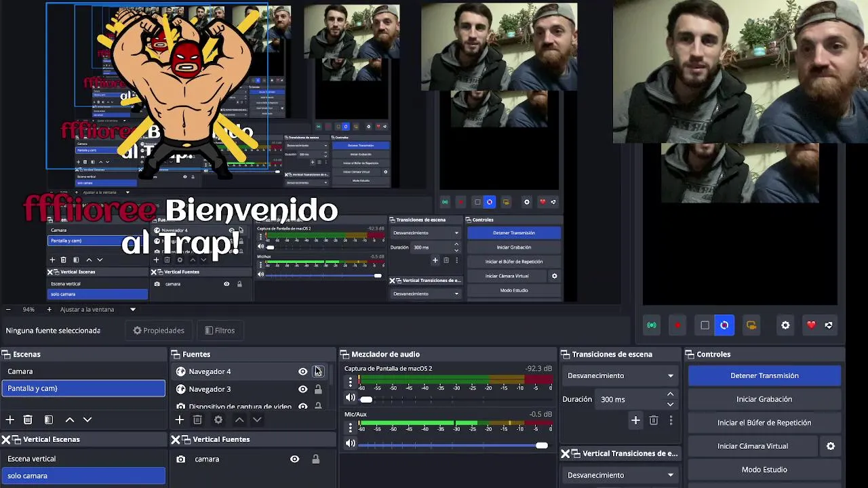Mute Captura de Pantalla de macOS 2 audio
This screenshot has width=868, height=488.
point(351,399)
